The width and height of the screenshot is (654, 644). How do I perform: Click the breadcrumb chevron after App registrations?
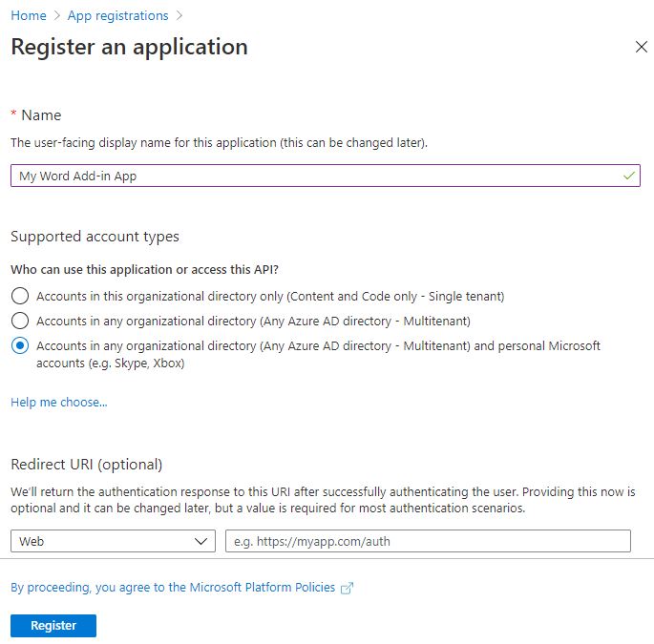coord(179,16)
